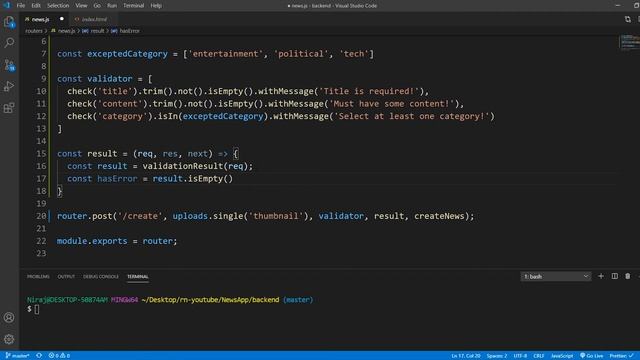Viewport: 640px width, 360px height.
Task: Change encoding via UTF-8 status item
Action: point(520,356)
